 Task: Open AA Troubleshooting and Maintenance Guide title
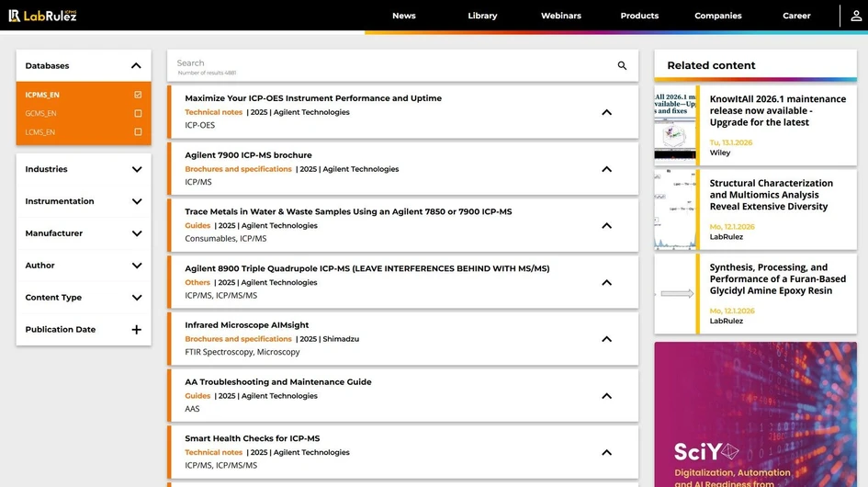(278, 381)
